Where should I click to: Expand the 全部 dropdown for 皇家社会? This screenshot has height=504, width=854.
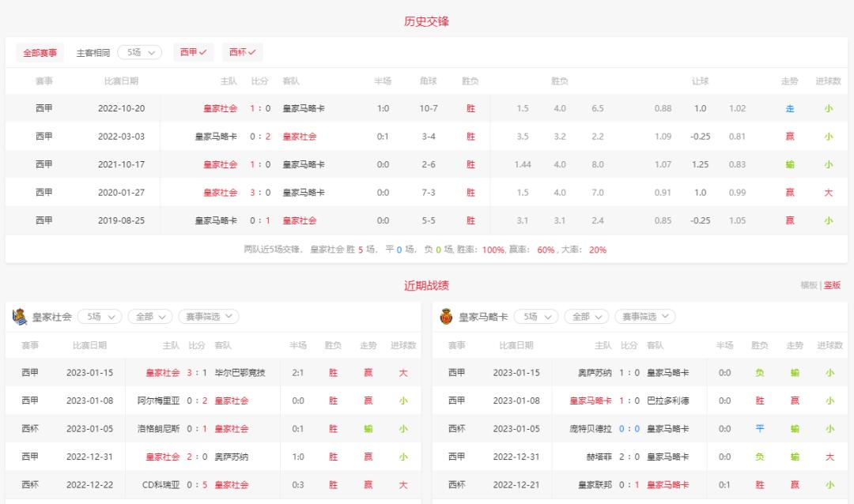[x=148, y=315]
